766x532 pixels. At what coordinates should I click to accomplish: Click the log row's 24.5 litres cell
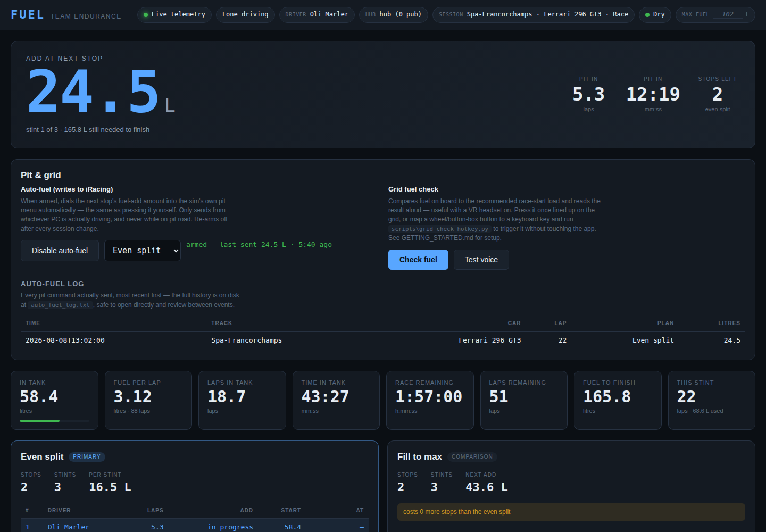coord(732,340)
